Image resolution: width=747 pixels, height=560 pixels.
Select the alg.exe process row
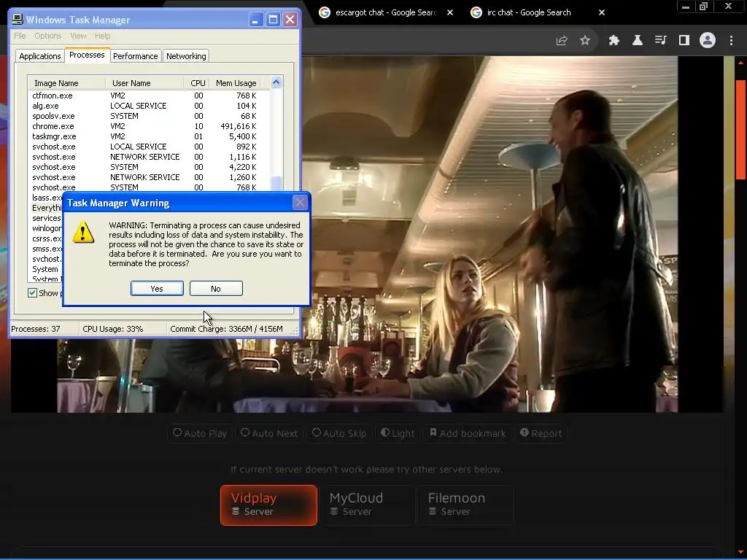pyautogui.click(x=149, y=106)
